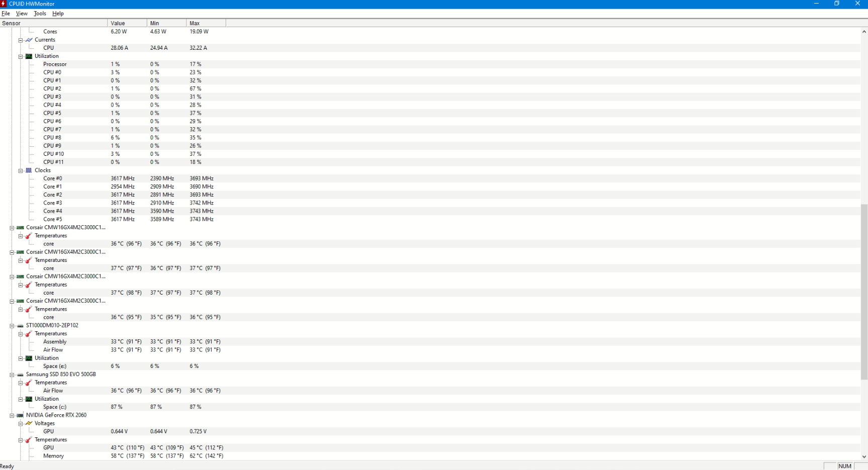The width and height of the screenshot is (868, 470).
Task: Click the Utilization icon above Space (e:)
Action: click(29, 358)
